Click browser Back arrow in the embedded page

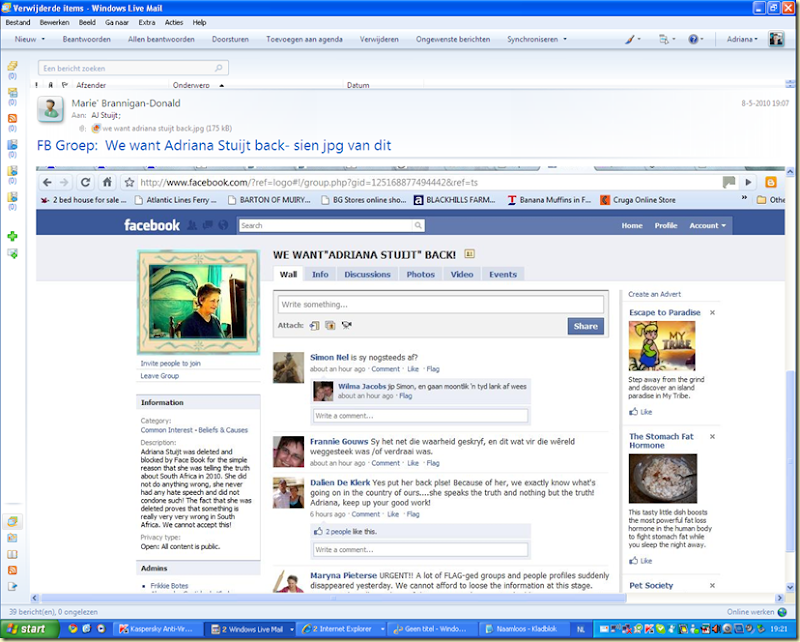pyautogui.click(x=47, y=182)
